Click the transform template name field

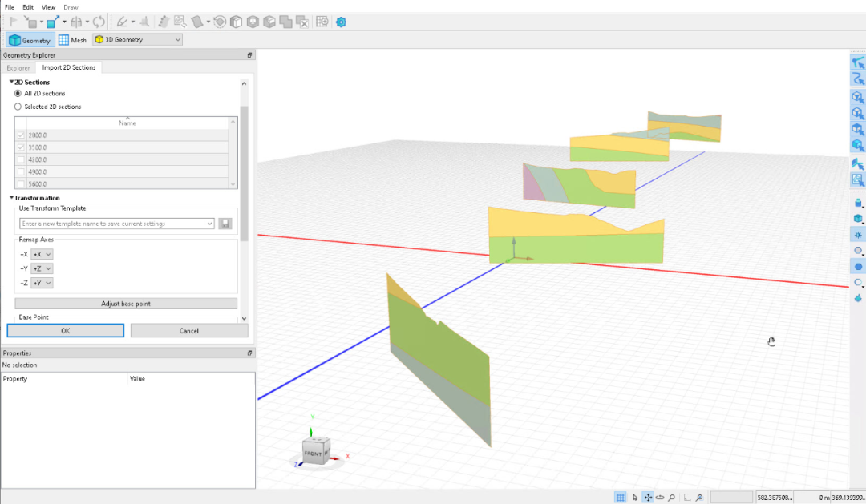pos(112,224)
